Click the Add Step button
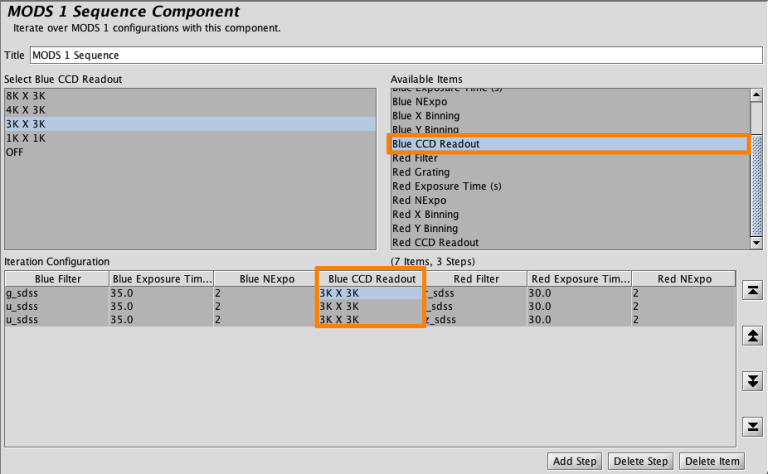 (x=575, y=461)
